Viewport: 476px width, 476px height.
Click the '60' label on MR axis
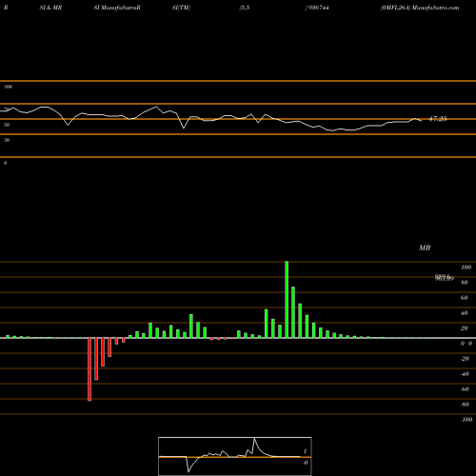tap(465, 298)
